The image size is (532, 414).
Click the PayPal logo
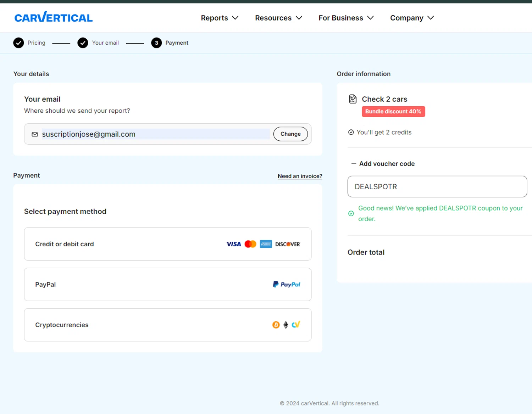(287, 284)
